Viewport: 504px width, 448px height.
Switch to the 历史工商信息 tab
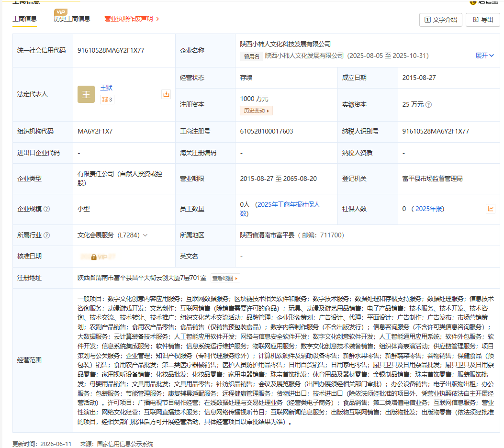pos(72,19)
